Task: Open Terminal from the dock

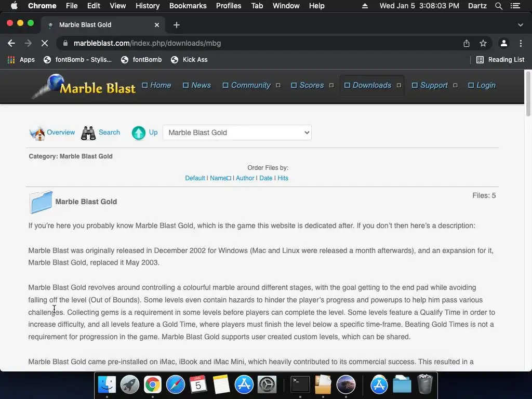Action: point(300,384)
